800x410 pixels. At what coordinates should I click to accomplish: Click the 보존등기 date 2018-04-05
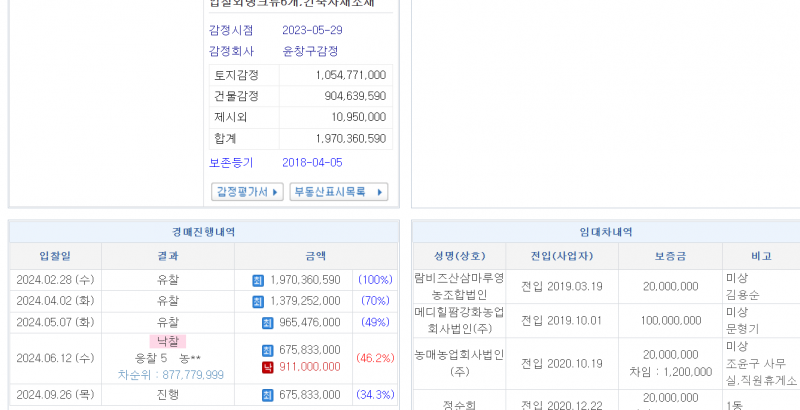coord(312,162)
